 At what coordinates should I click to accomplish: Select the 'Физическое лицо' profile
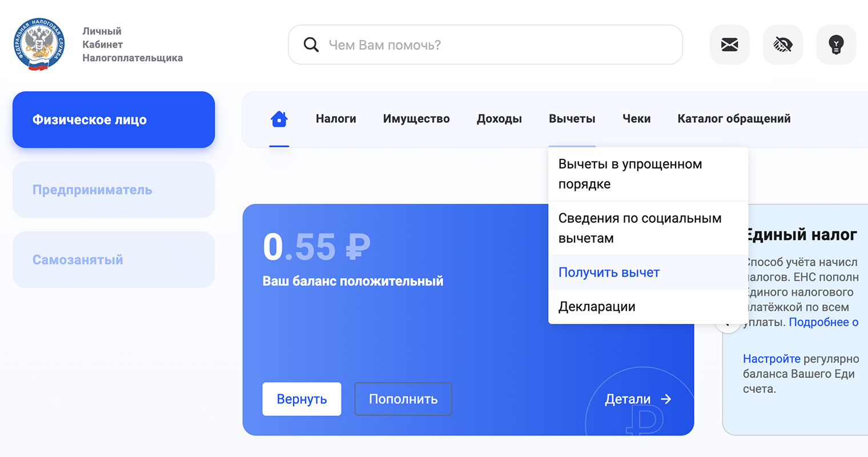[114, 119]
